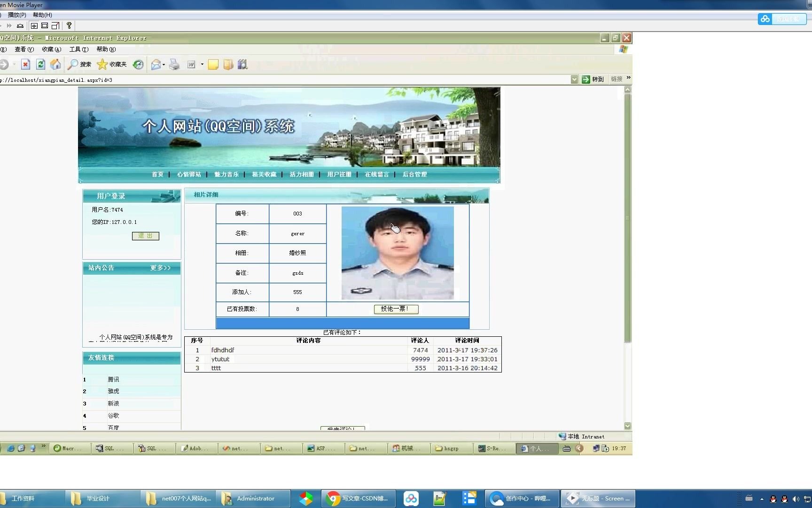Follow the 腾讯 friendly link
The width and height of the screenshot is (812, 508).
(x=114, y=379)
